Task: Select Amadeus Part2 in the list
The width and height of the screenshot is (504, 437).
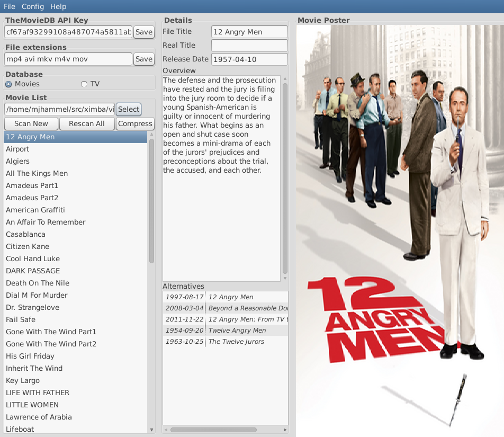Action: pyautogui.click(x=76, y=198)
